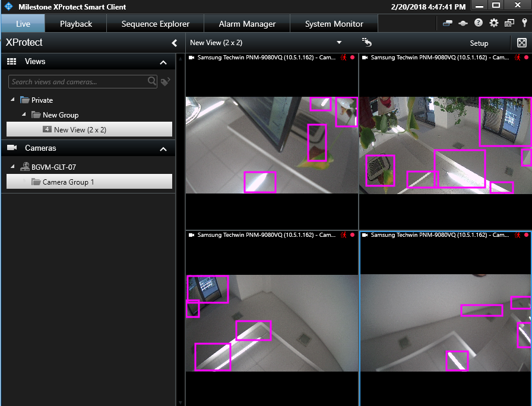Hide the XProtect side panel
Screen dimensions: 532x406
[x=175, y=43]
